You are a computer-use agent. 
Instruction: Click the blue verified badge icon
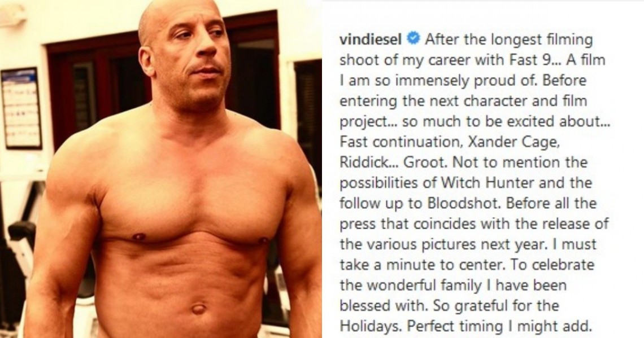pos(414,39)
